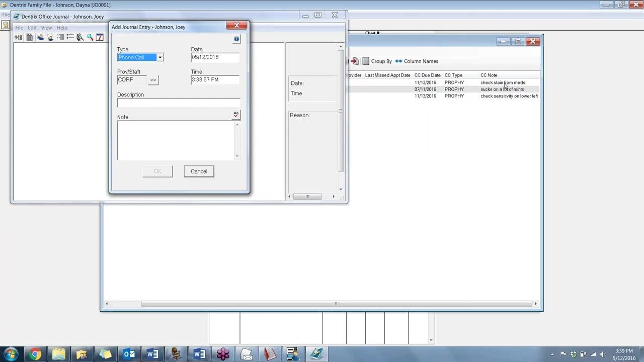Click inside the Note text area
644x362 pixels.
(176, 140)
